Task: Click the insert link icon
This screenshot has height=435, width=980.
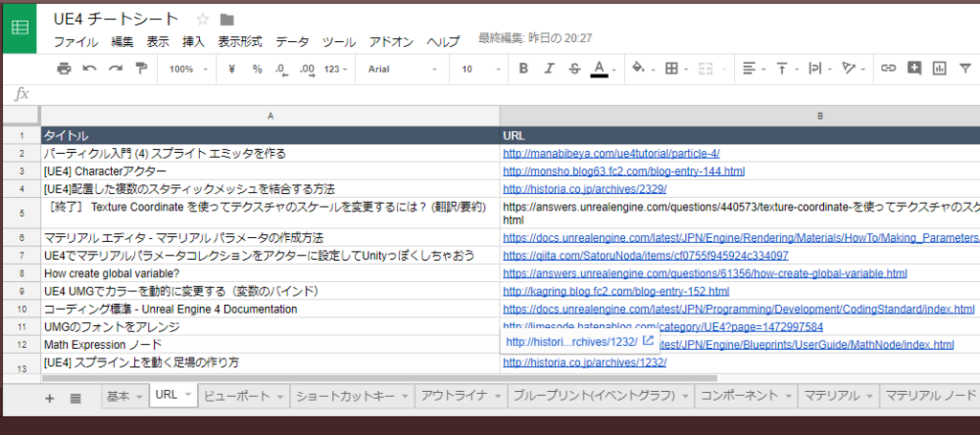Action: (888, 69)
